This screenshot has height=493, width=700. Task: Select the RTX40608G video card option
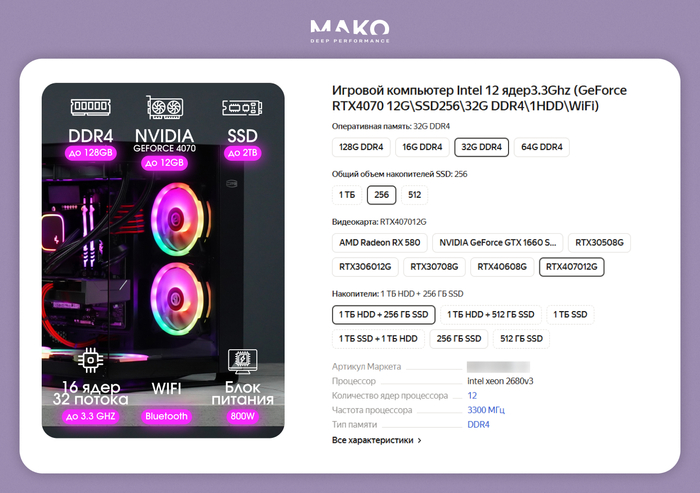(502, 267)
